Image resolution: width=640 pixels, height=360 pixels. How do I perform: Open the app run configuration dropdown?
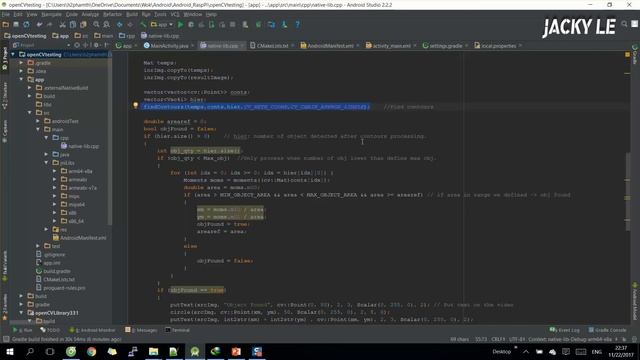tap(162, 24)
